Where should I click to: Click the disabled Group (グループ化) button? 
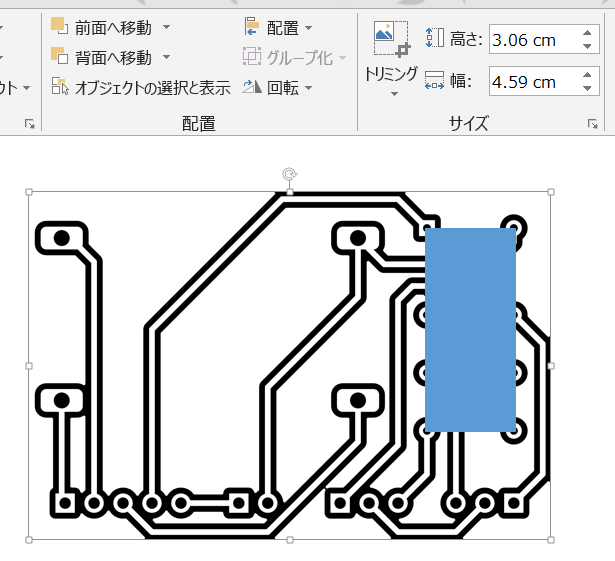pyautogui.click(x=294, y=57)
